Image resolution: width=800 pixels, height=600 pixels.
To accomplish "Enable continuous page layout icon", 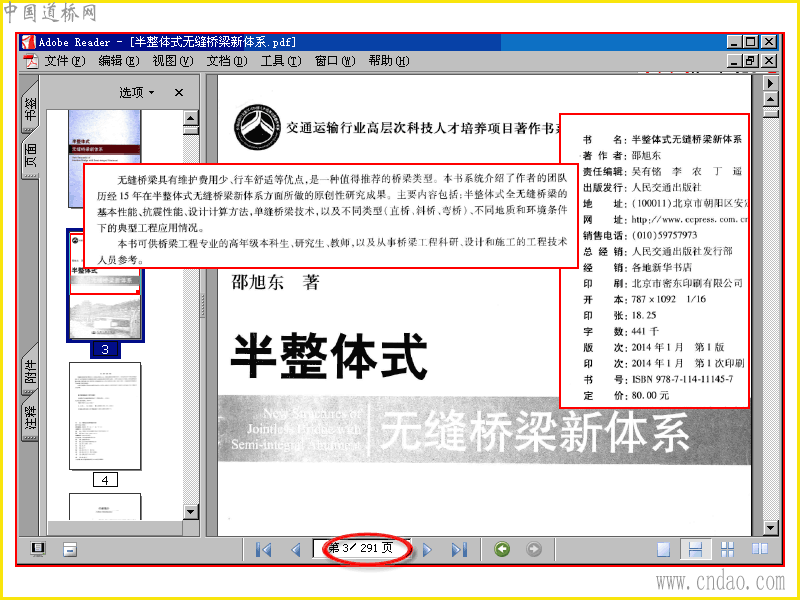I will (x=695, y=549).
